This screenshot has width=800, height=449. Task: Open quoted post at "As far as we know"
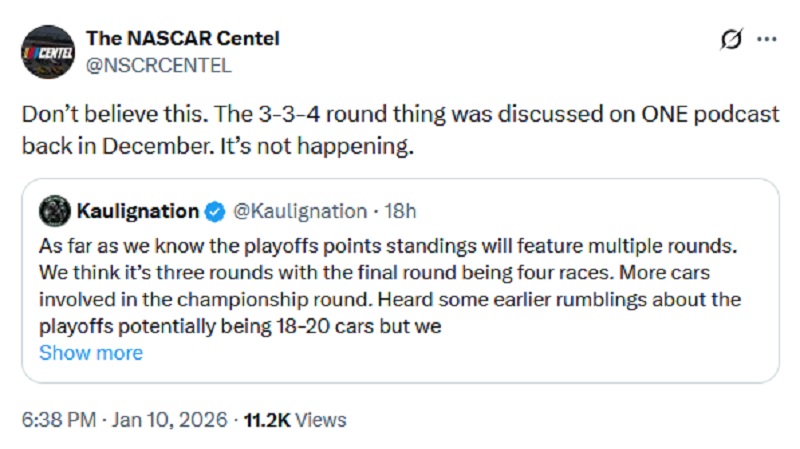tap(120, 247)
